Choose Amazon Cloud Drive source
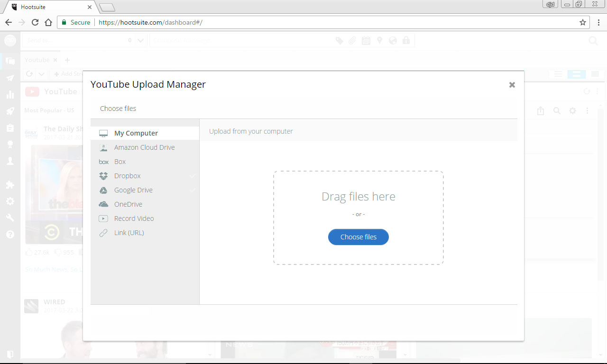 tap(145, 147)
